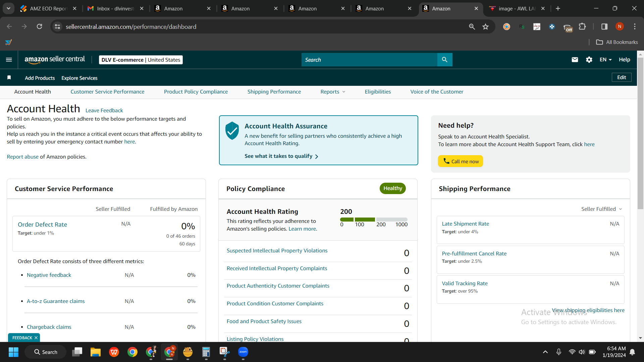This screenshot has height=362, width=644.
Task: Expand the Reports dropdown menu
Action: click(333, 92)
